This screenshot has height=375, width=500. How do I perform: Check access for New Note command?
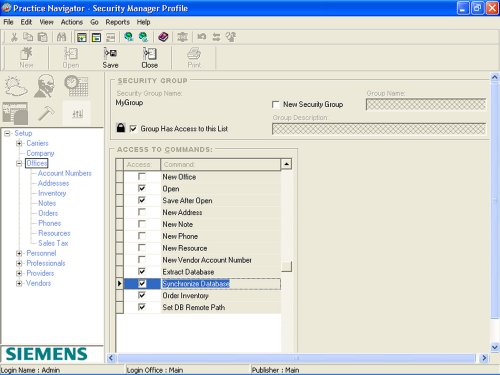[142, 224]
